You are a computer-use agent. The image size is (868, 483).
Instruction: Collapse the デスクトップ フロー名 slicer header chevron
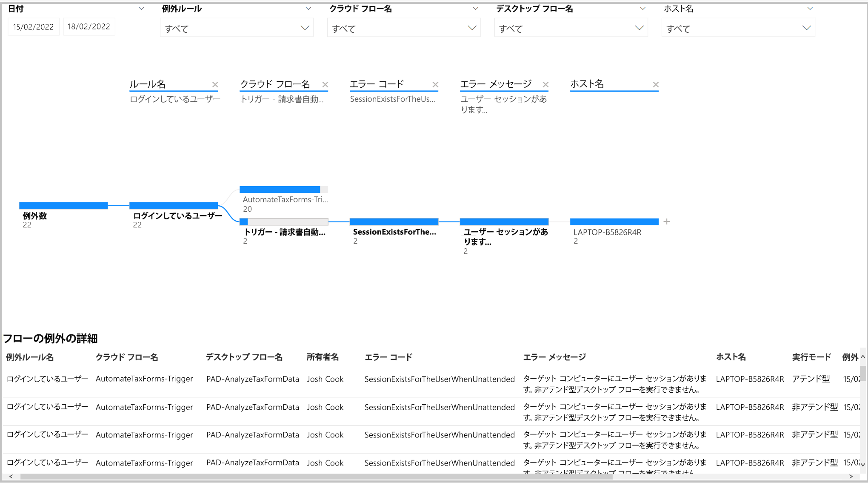tap(643, 9)
